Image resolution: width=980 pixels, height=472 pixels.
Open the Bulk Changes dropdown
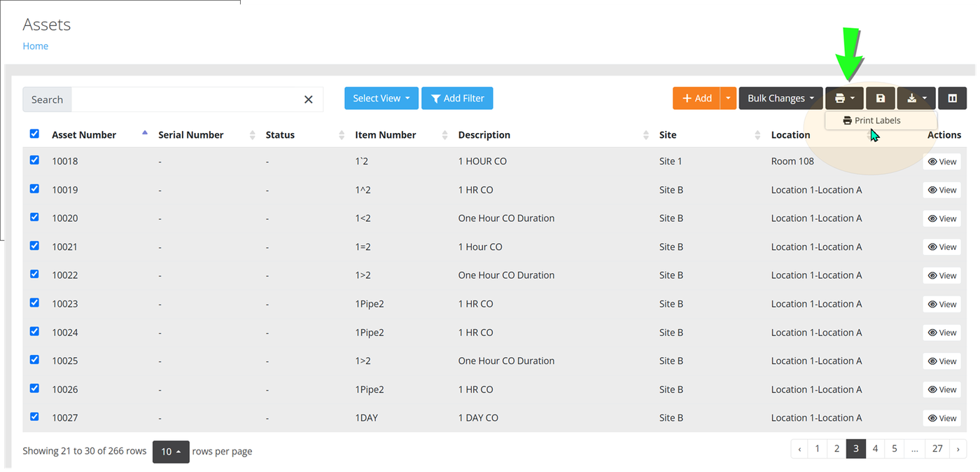pyautogui.click(x=781, y=98)
